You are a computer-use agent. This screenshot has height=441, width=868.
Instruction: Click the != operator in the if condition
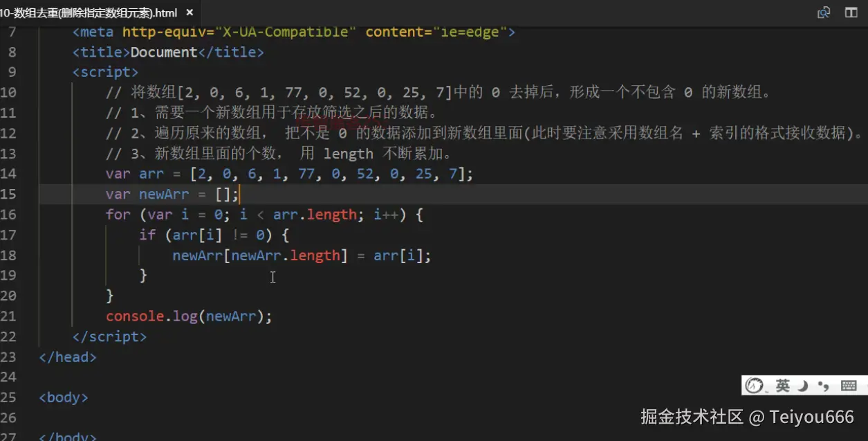tap(239, 235)
